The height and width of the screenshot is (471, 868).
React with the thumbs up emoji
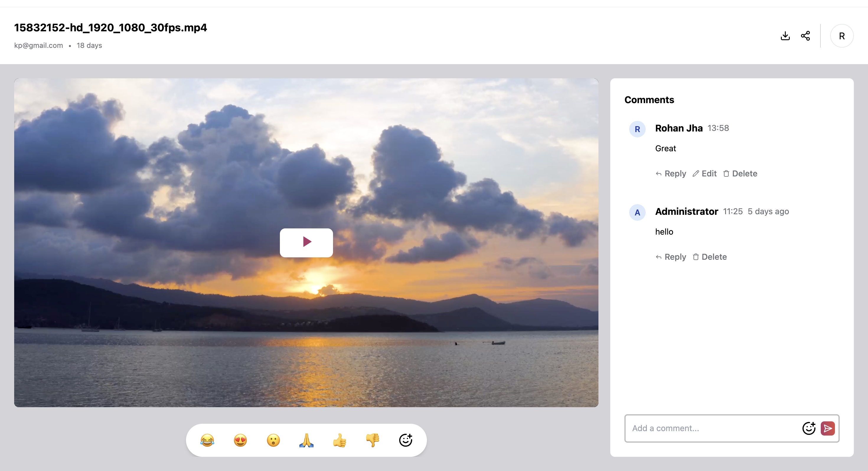pyautogui.click(x=339, y=440)
